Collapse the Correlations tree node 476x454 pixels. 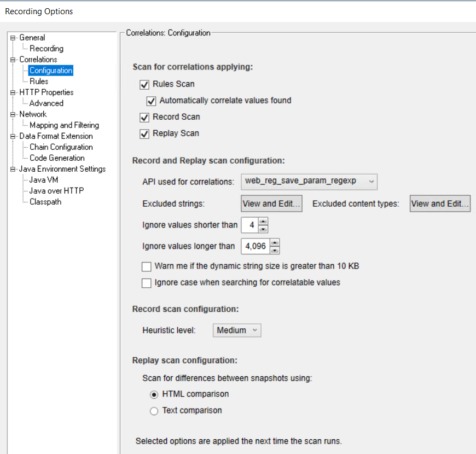click(x=13, y=60)
